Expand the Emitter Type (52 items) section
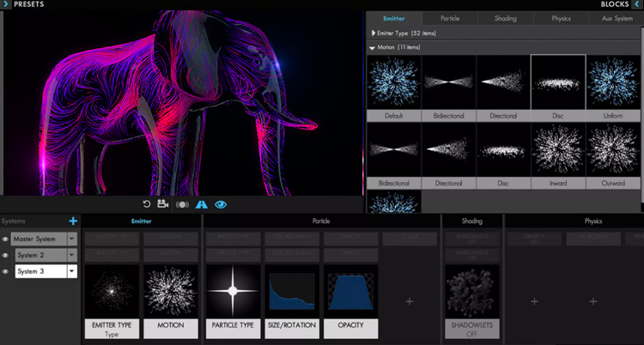The width and height of the screenshot is (644, 345). point(372,33)
